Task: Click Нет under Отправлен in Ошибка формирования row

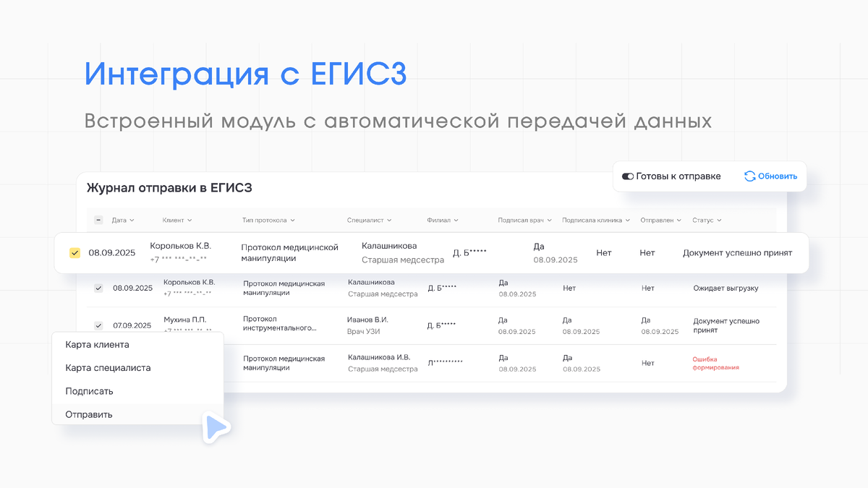Action: pos(648,364)
